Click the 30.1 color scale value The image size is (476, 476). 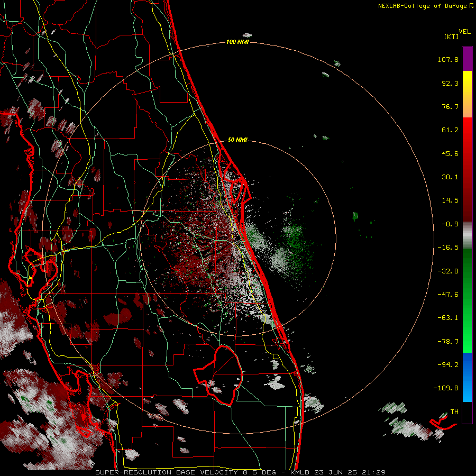[450, 177]
